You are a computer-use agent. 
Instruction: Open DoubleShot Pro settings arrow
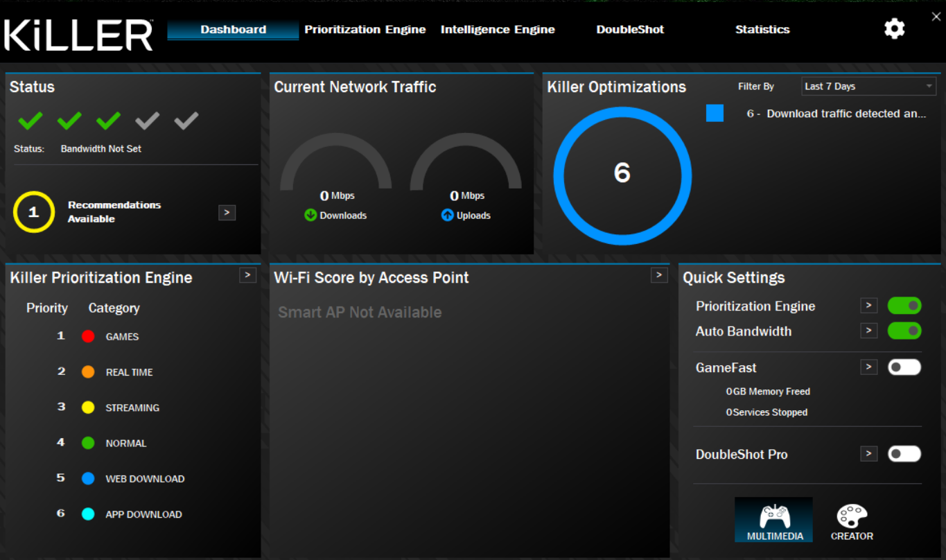click(x=868, y=454)
